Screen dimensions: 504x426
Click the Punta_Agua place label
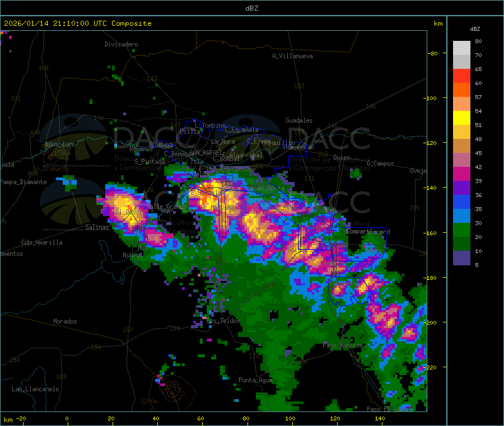tap(255, 381)
